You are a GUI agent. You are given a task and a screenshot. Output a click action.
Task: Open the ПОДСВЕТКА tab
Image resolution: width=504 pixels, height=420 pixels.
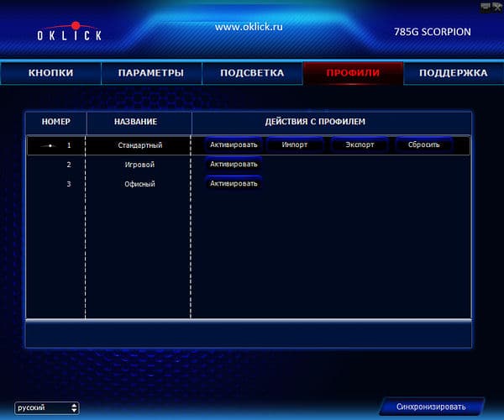coord(252,73)
